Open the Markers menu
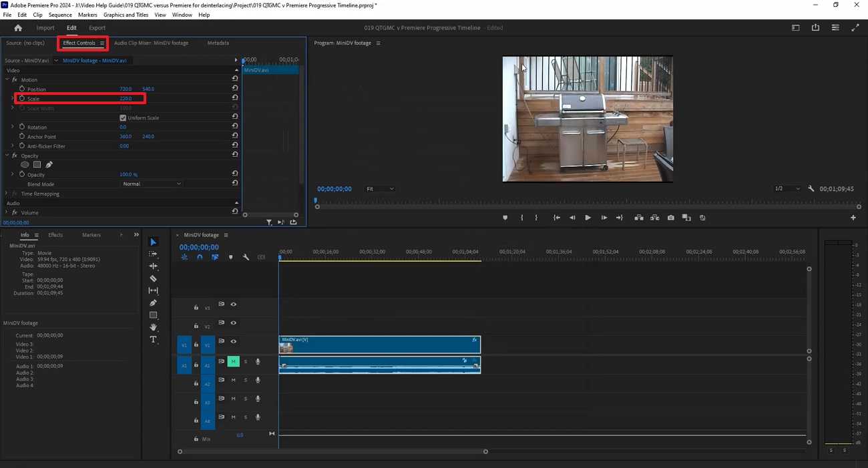The image size is (868, 468). pos(87,15)
